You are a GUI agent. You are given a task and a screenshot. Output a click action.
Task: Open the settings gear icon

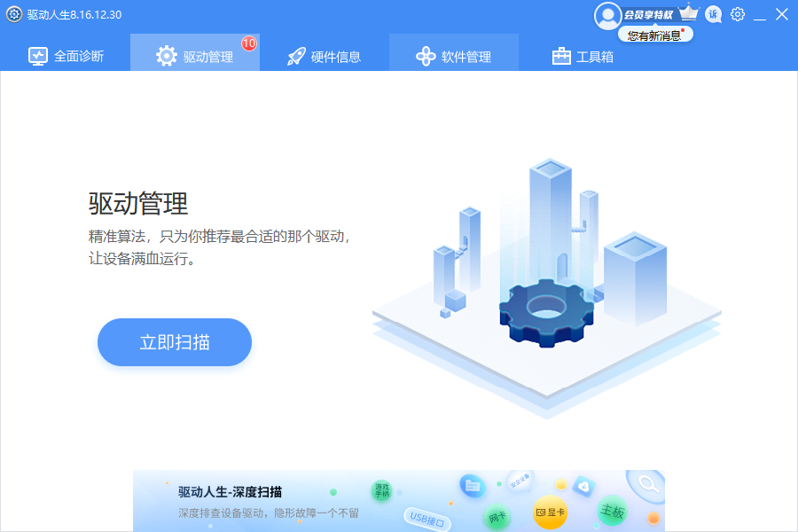coord(737,15)
